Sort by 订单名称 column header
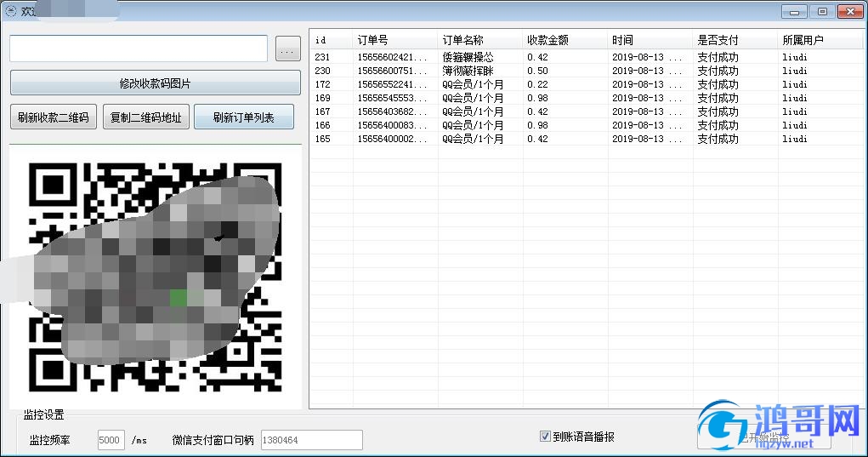 (480, 40)
